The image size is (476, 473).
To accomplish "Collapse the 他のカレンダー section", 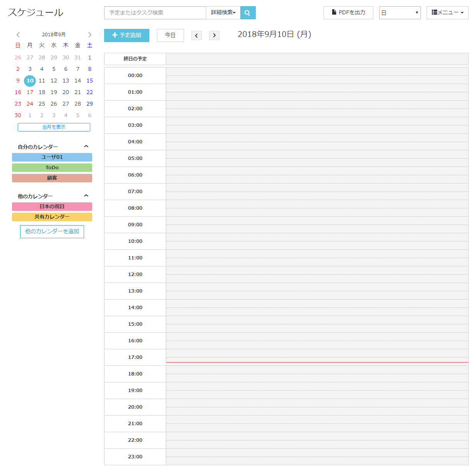I will point(86,196).
